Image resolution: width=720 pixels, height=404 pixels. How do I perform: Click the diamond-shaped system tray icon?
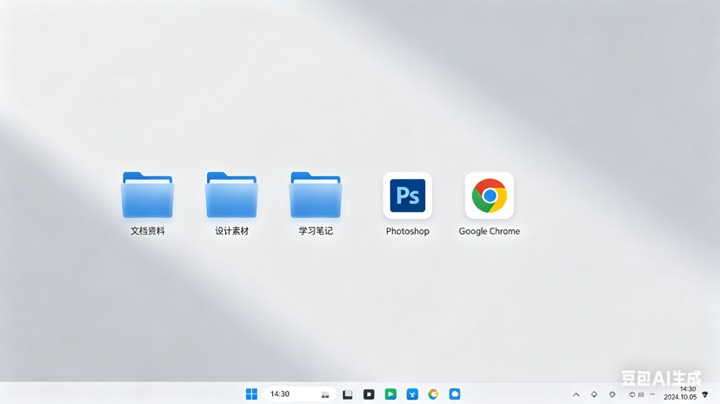pos(593,394)
